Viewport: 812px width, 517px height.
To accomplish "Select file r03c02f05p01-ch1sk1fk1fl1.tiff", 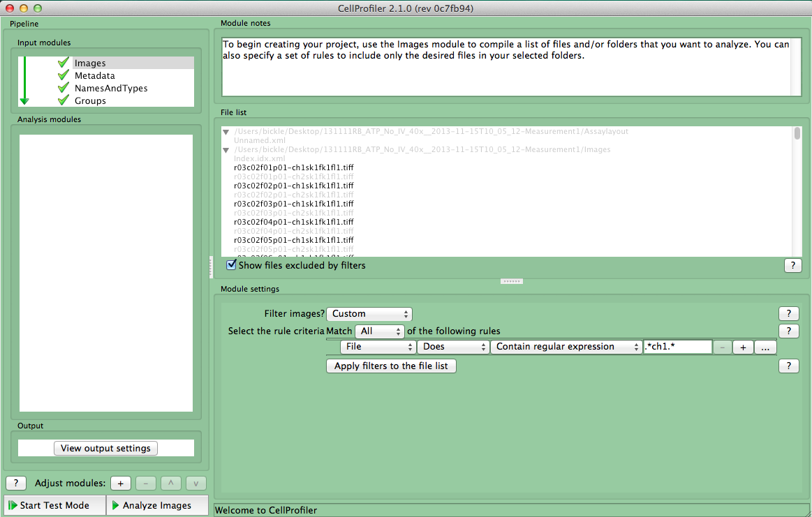I will (x=294, y=240).
